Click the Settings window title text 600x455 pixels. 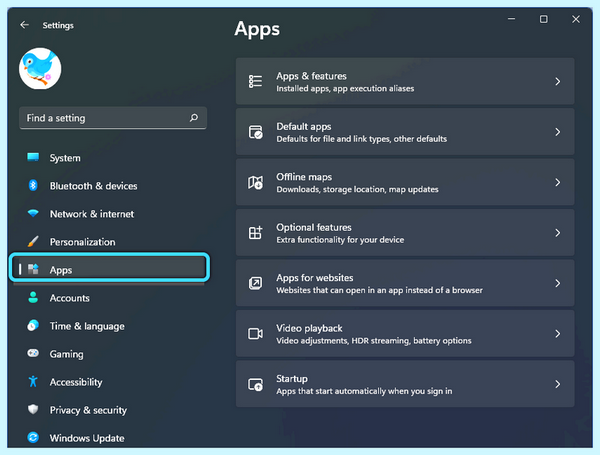tap(58, 26)
